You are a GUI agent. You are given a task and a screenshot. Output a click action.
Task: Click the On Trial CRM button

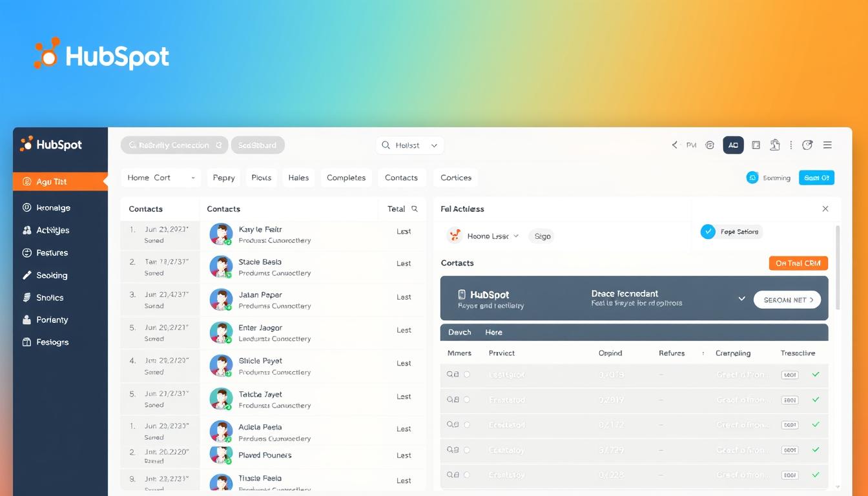pyautogui.click(x=798, y=263)
